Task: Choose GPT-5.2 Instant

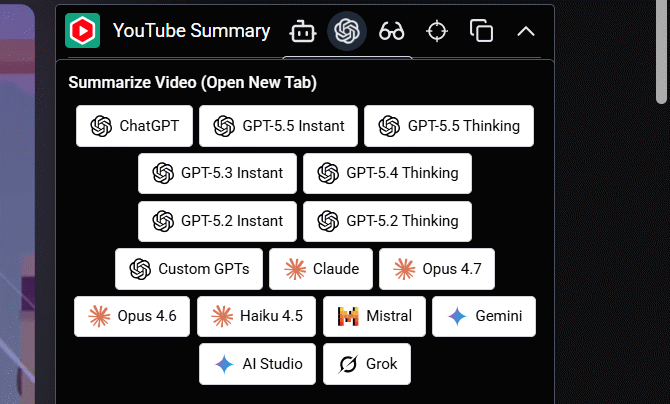Action: 217,221
